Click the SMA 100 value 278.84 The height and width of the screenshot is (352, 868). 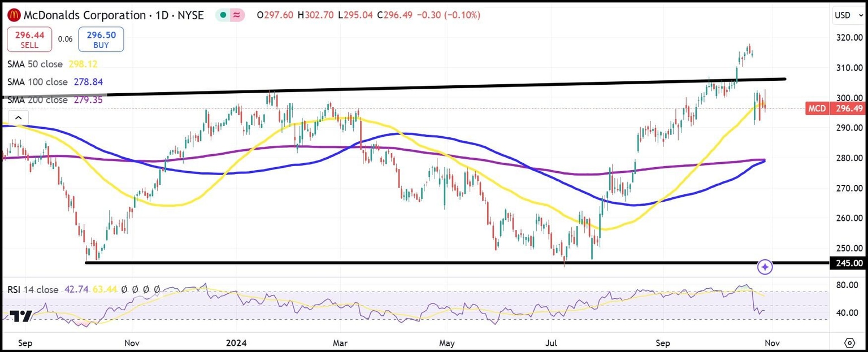coord(88,82)
